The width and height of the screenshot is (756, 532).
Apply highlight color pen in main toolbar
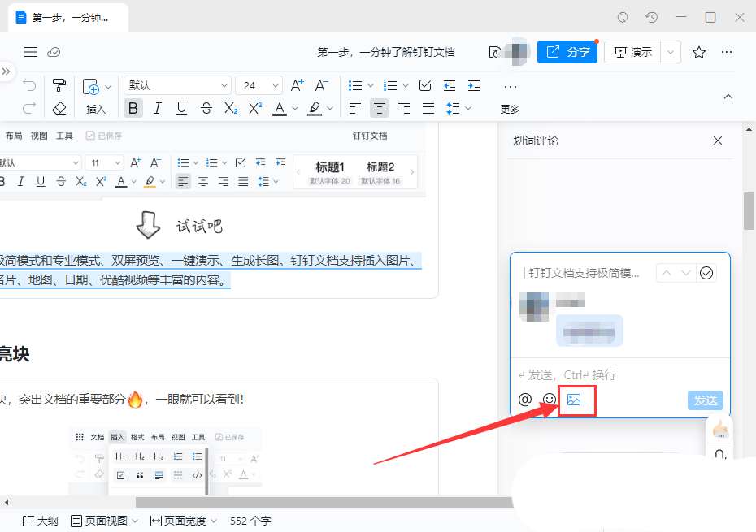point(315,109)
